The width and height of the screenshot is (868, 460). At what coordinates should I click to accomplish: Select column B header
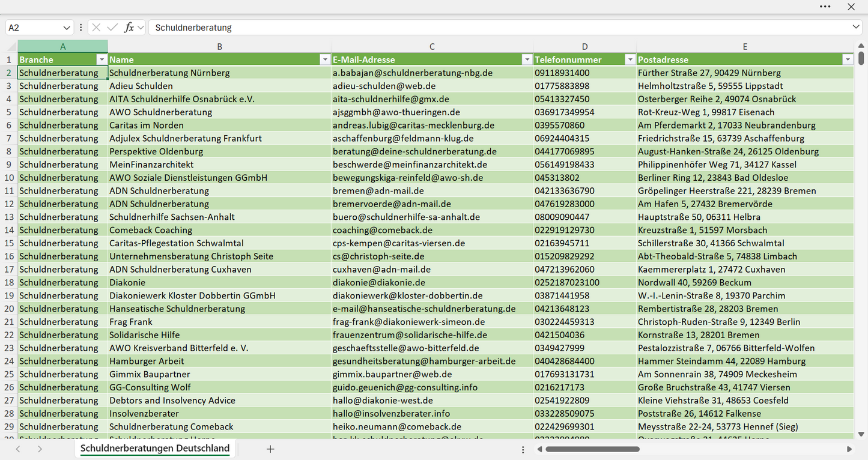pyautogui.click(x=220, y=46)
